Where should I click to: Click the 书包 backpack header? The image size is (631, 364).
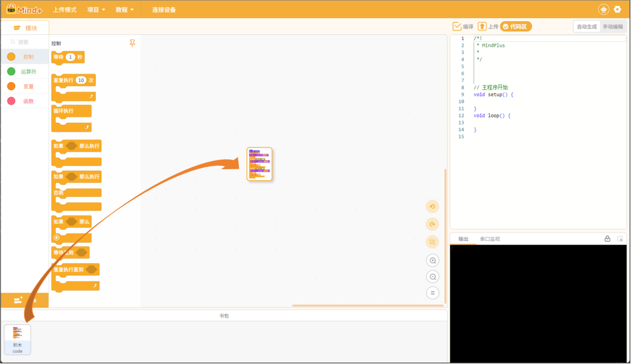pos(224,316)
